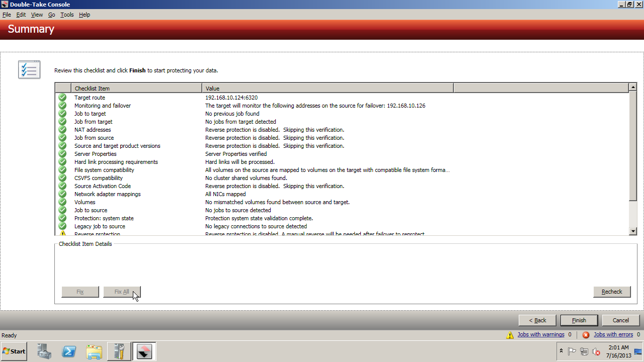This screenshot has height=362, width=644.
Task: Click checklist scrollbar down arrow
Action: coord(633,231)
